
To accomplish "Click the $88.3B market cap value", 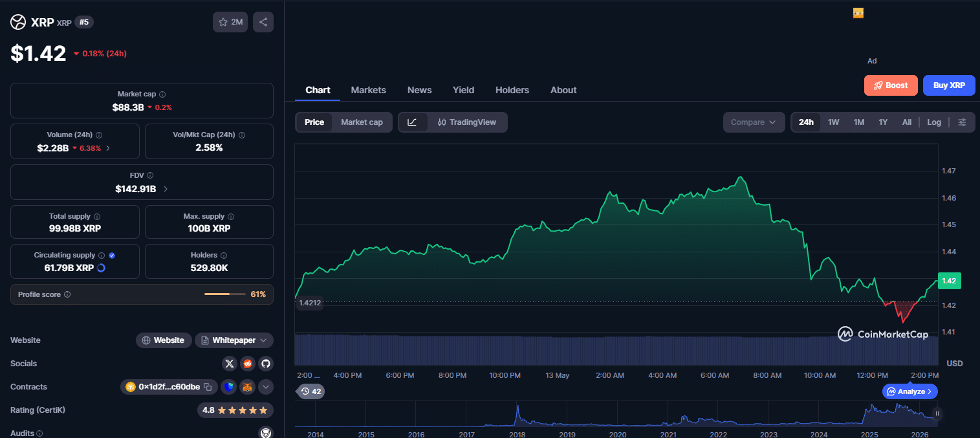I will (x=128, y=107).
